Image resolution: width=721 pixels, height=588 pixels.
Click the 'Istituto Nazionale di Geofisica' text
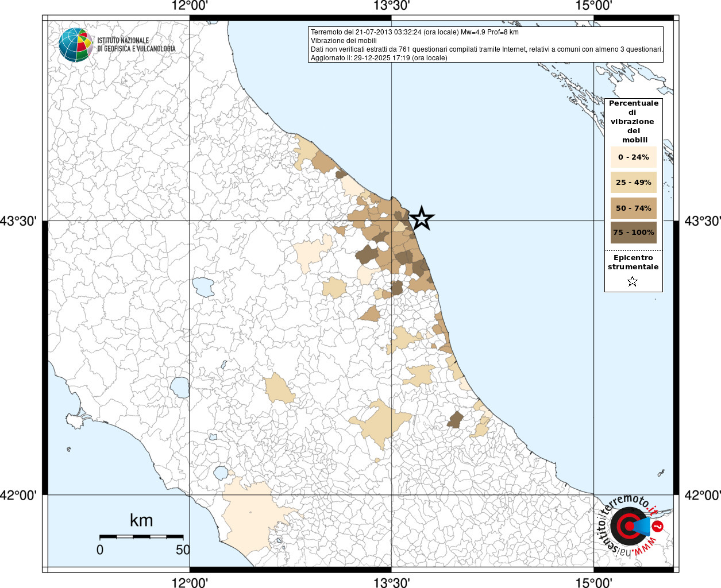[136, 45]
